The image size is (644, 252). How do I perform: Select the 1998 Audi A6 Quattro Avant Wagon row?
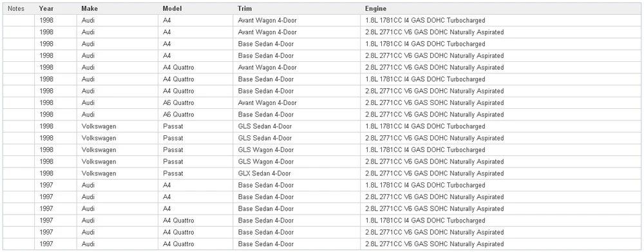(x=321, y=102)
